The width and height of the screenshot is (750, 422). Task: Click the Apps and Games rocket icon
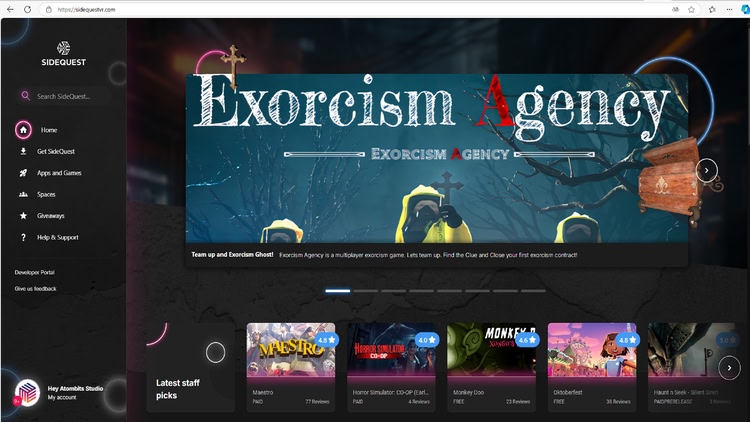tap(23, 173)
